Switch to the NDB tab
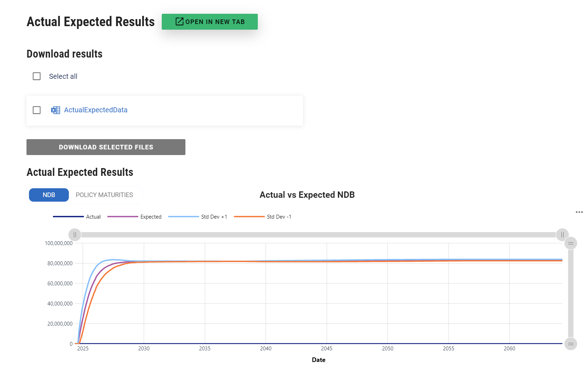 (x=49, y=195)
